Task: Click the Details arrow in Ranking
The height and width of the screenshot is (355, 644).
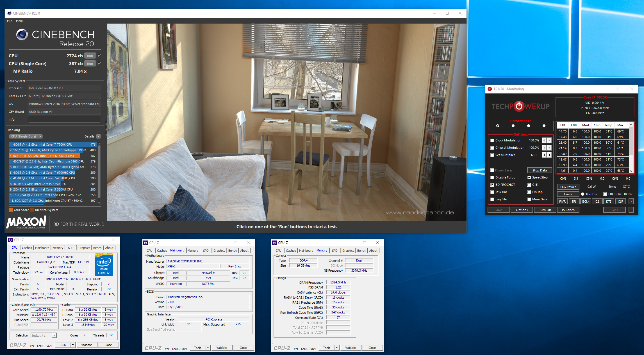Action: pos(98,136)
